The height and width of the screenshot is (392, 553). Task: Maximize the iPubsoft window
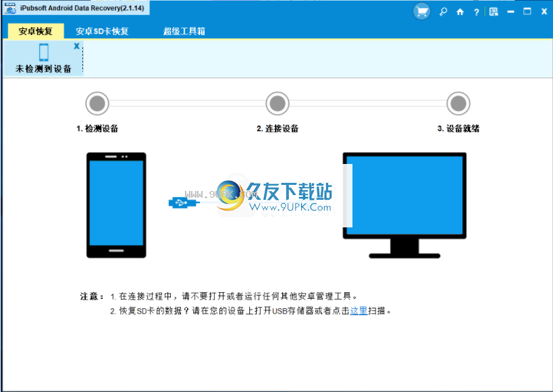pos(527,11)
